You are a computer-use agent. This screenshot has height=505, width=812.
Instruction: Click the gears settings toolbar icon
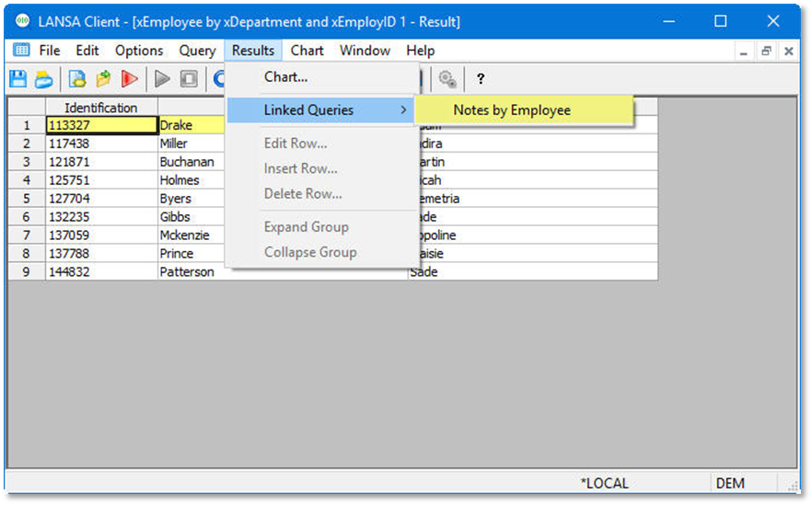[447, 79]
